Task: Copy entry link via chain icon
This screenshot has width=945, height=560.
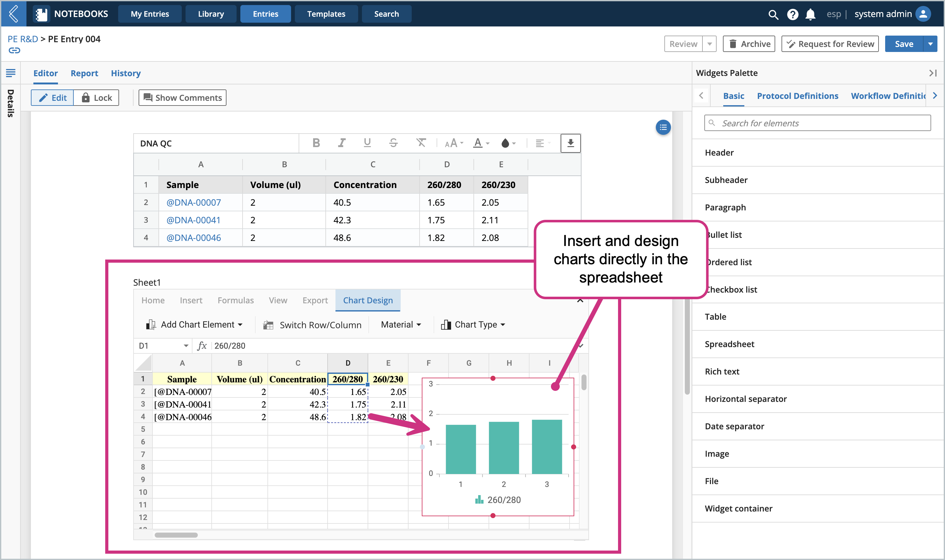Action: 14,50
